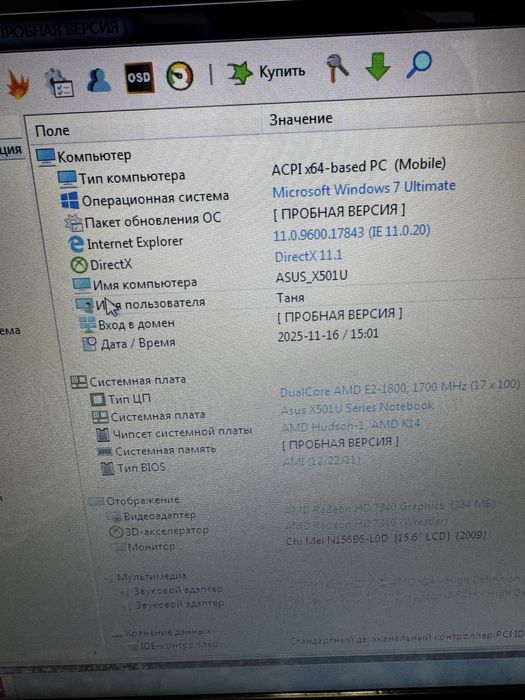
Task: Click the monitor icon beside Компьютер
Action: coord(46,157)
